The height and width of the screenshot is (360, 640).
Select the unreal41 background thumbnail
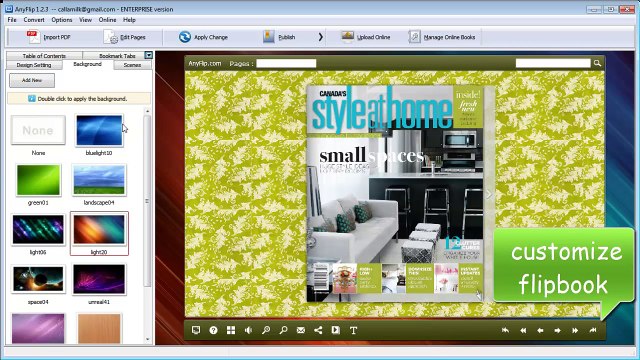click(x=99, y=279)
